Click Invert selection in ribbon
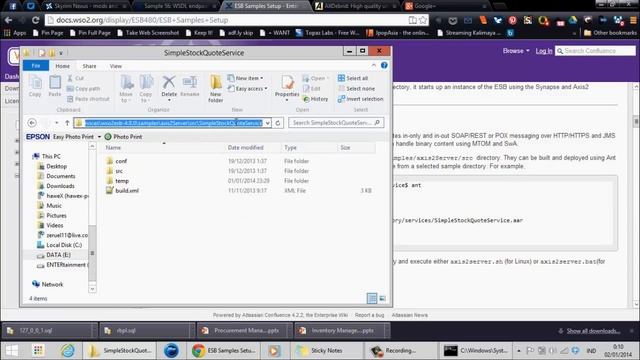This screenshot has height=360, width=640. (x=361, y=99)
